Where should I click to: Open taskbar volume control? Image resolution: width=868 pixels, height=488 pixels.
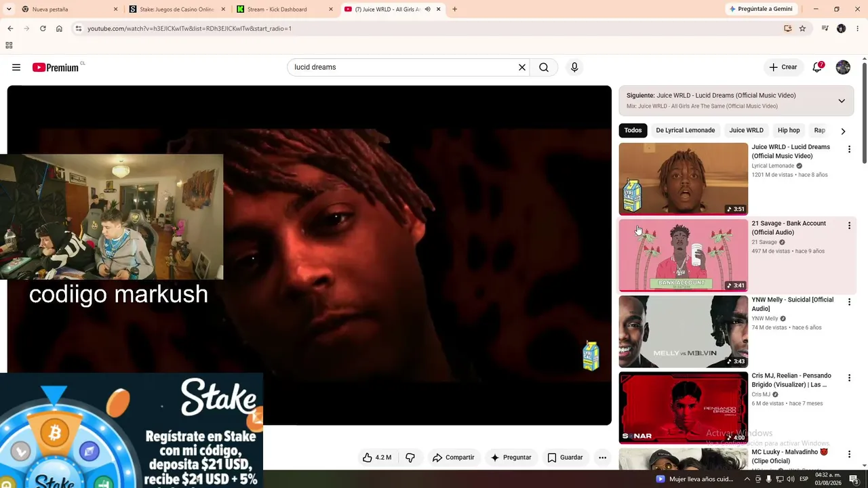tap(790, 479)
